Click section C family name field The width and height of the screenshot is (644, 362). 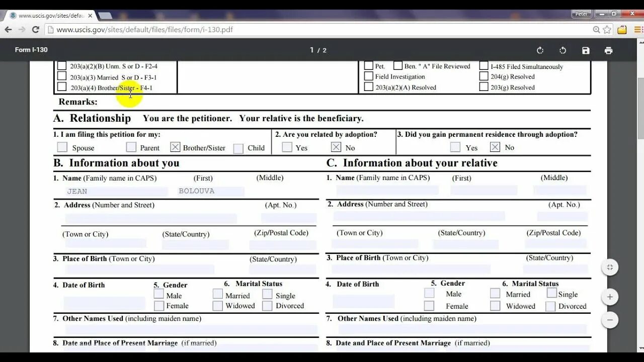(x=387, y=190)
